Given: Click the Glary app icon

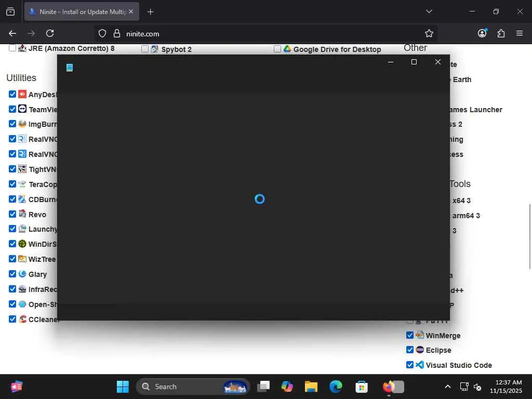Looking at the screenshot, I should pyautogui.click(x=22, y=274).
